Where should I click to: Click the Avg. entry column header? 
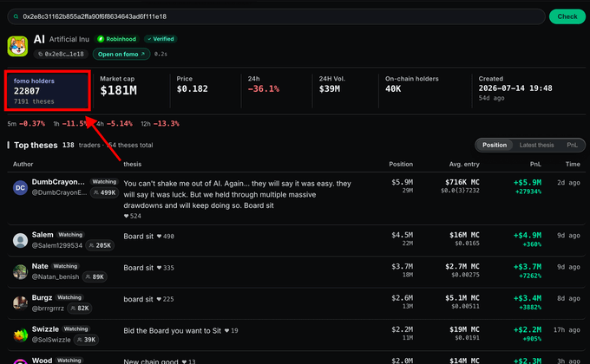[464, 165]
